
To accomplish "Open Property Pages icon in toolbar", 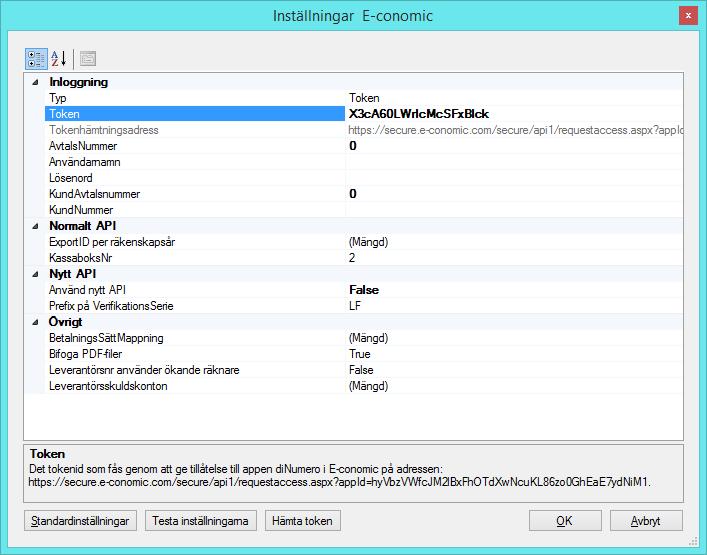I will (88, 59).
